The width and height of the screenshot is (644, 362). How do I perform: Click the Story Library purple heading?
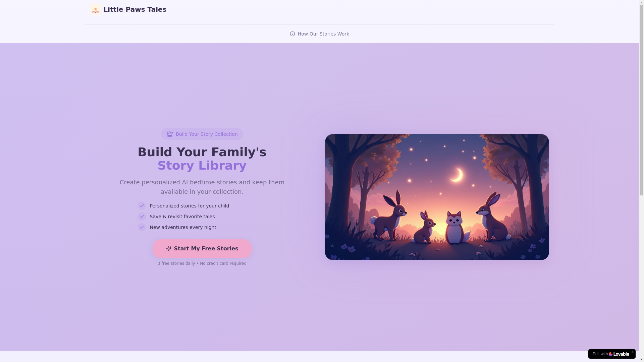coord(202,166)
